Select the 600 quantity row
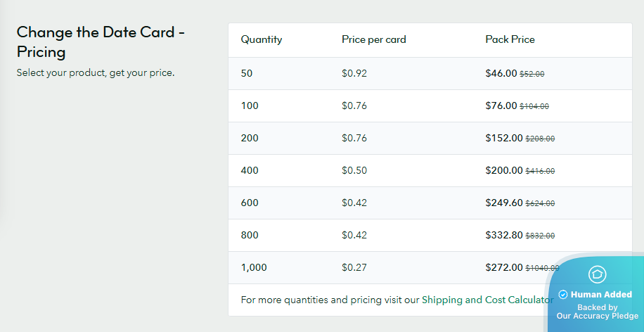The image size is (644, 332). [250, 203]
